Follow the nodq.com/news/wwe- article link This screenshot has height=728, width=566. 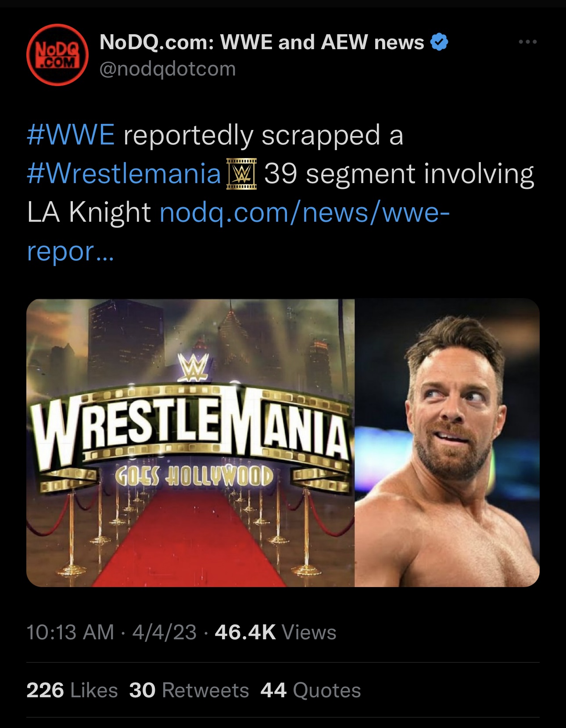point(304,213)
